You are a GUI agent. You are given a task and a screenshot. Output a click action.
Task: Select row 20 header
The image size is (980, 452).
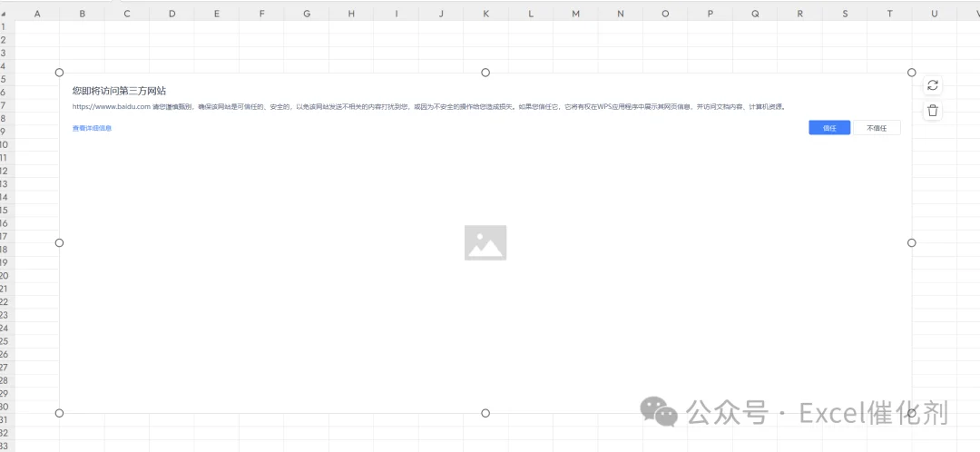click(7, 276)
